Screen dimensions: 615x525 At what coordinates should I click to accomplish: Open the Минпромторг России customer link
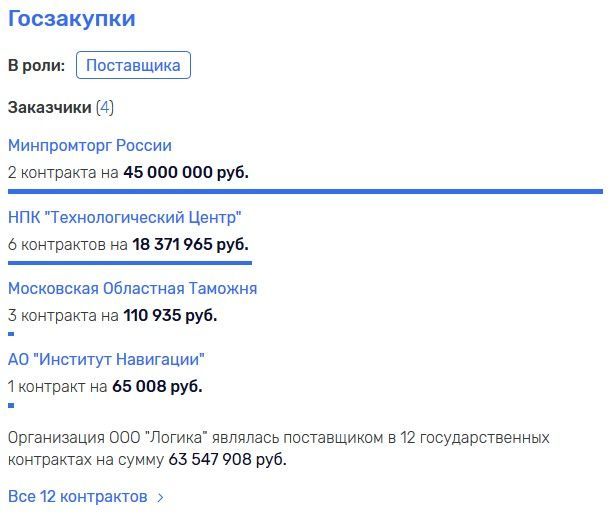click(90, 145)
